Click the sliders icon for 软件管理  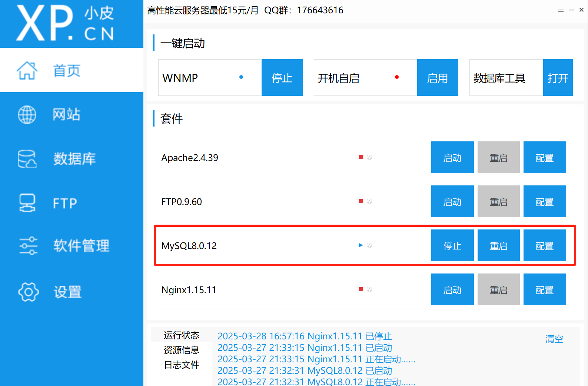pyautogui.click(x=29, y=246)
